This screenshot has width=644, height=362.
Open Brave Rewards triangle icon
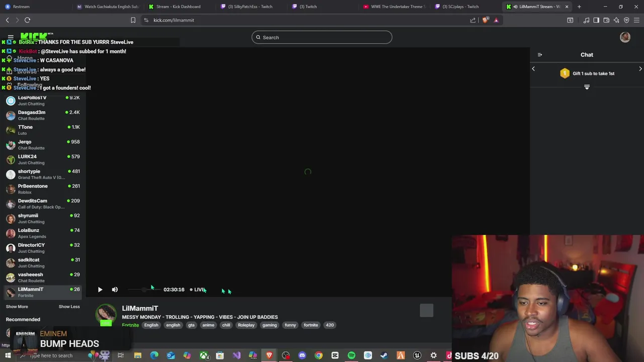tap(496, 20)
